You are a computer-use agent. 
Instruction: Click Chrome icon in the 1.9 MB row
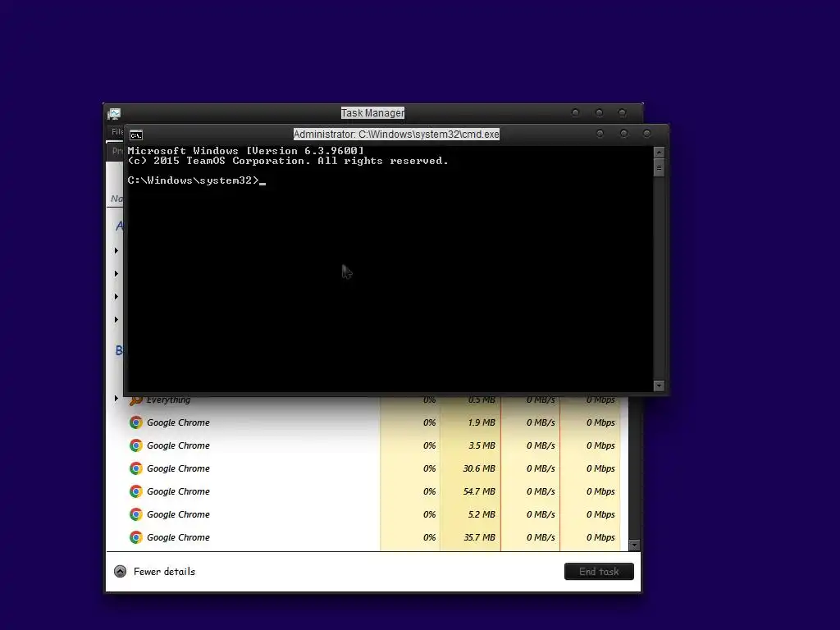pyautogui.click(x=136, y=422)
